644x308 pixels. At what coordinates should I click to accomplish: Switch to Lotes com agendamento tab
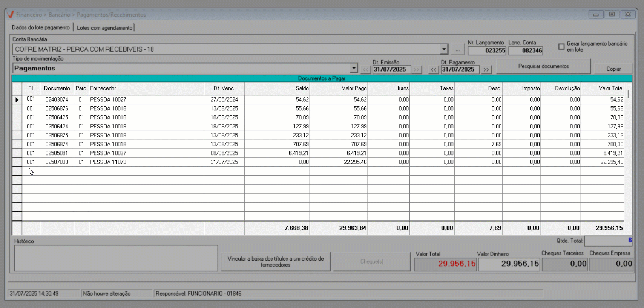pos(104,28)
